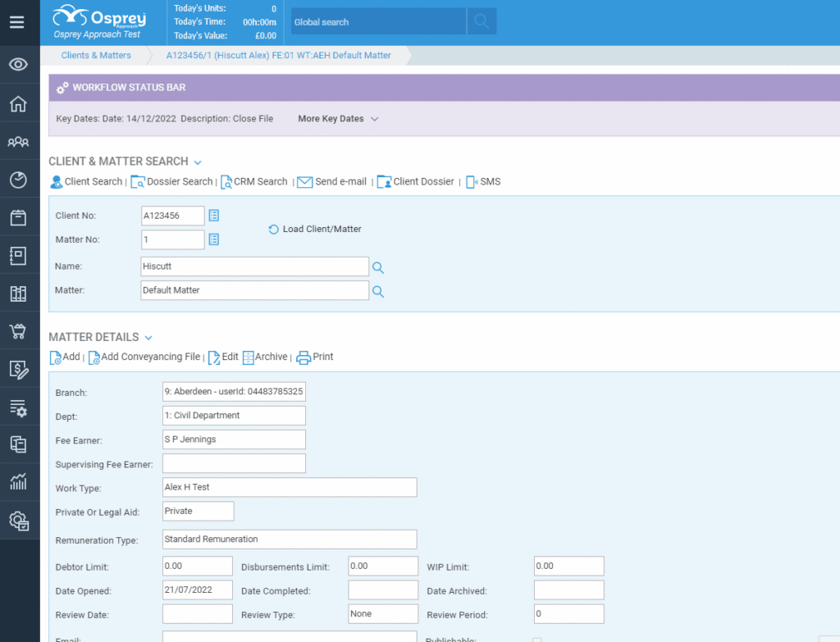
Task: Select the A123456/1 Hiscutt matter breadcrumb
Action: (279, 55)
